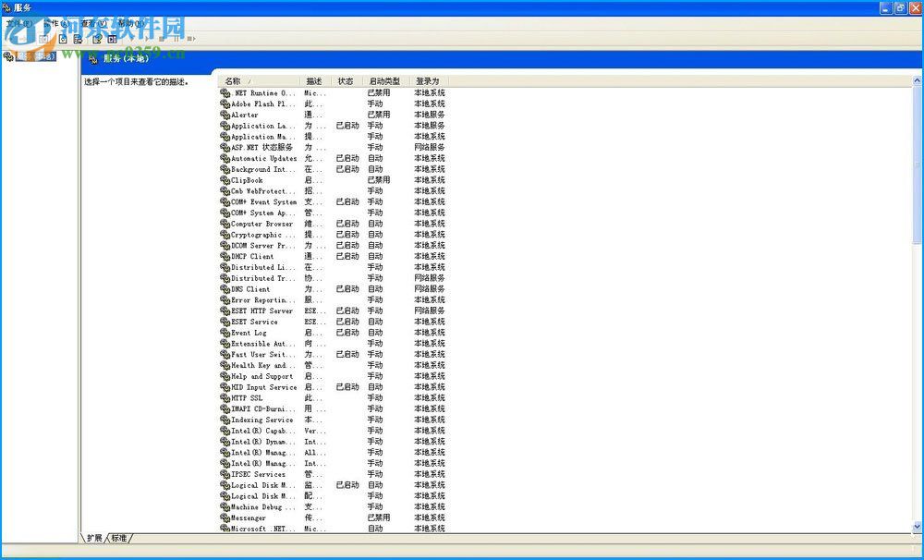The width and height of the screenshot is (924, 560).
Task: Select the 'Fast User Swit...' service name
Action: coord(262,355)
